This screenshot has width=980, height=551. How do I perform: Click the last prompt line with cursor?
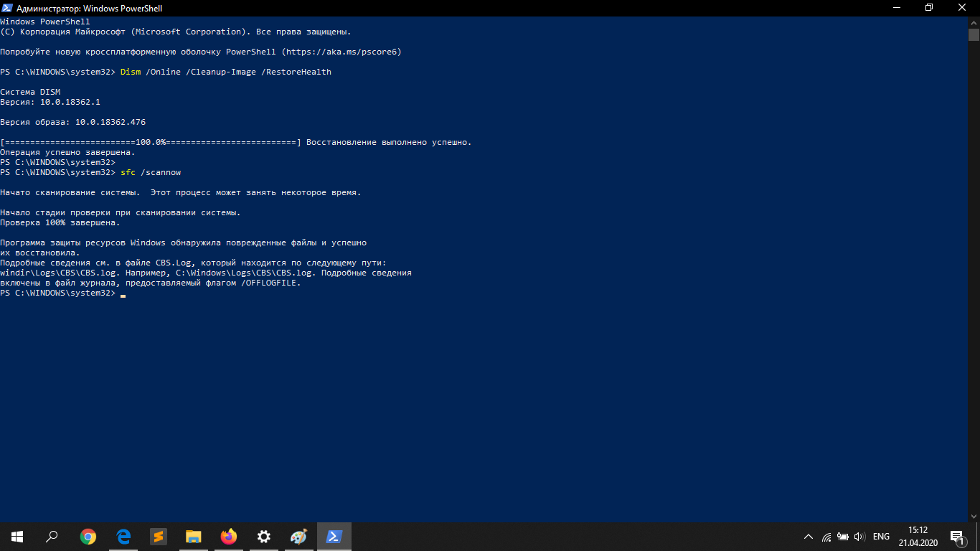coord(62,293)
